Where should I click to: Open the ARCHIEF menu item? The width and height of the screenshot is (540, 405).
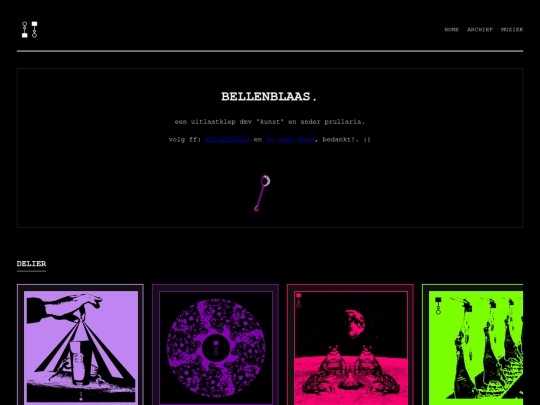[x=480, y=30]
